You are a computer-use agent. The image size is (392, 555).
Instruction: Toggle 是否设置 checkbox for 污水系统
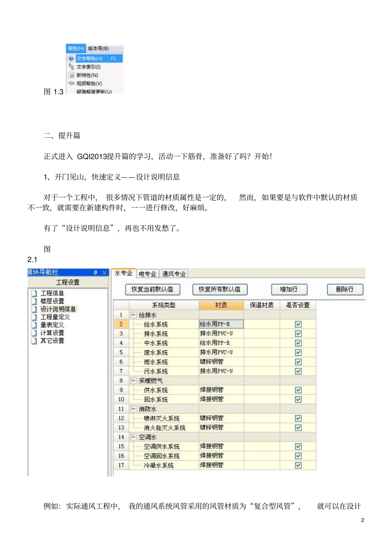pyautogui.click(x=298, y=371)
